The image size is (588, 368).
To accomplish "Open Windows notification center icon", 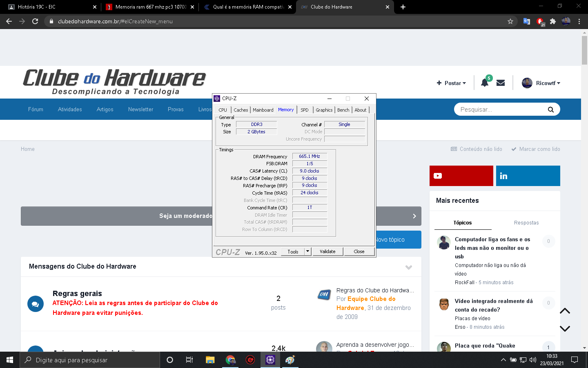I will [574, 360].
